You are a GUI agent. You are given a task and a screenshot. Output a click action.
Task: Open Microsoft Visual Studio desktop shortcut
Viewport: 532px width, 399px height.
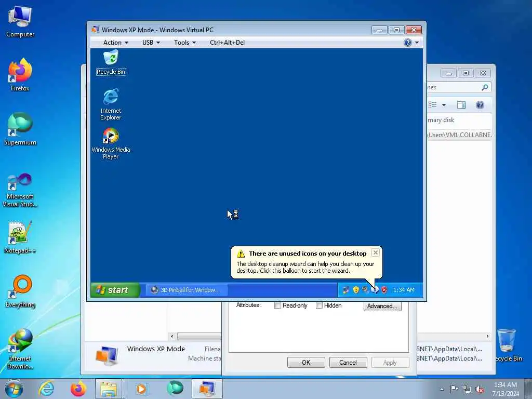pos(20,190)
